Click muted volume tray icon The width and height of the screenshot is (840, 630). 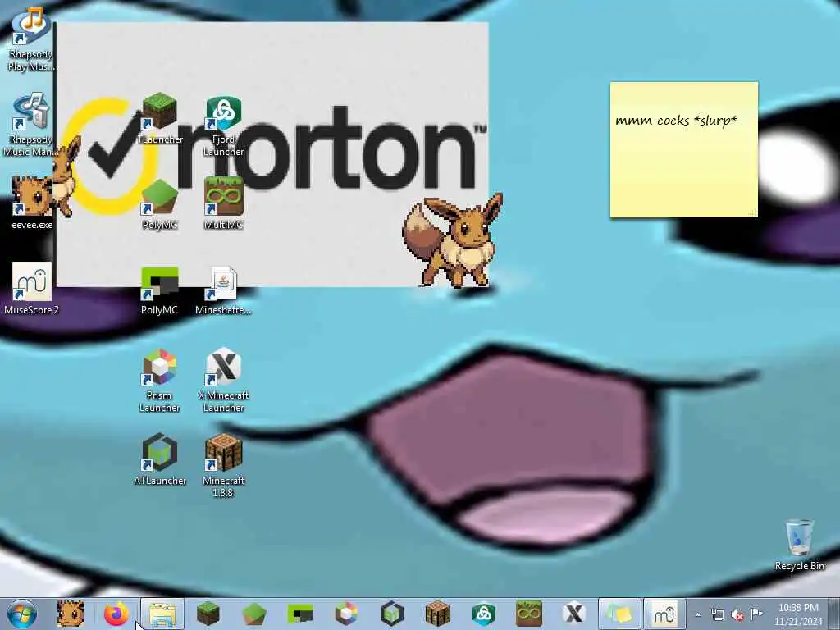point(737,615)
